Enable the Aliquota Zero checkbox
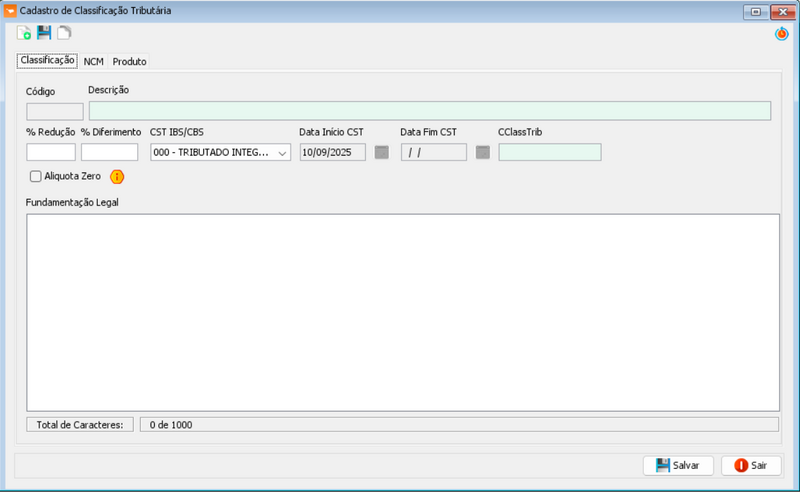The height and width of the screenshot is (492, 800). point(36,177)
